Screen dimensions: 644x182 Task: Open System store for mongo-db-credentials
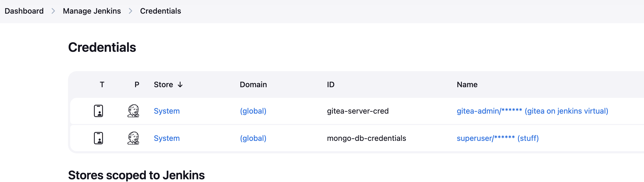167,138
